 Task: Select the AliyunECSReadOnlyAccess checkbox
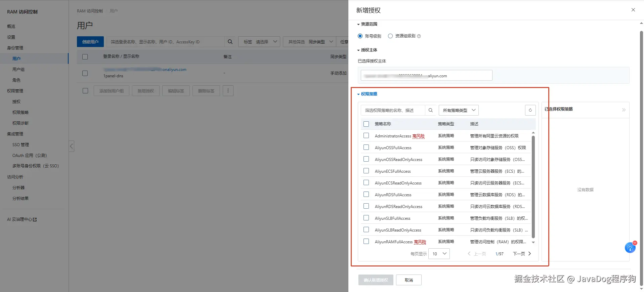366,183
